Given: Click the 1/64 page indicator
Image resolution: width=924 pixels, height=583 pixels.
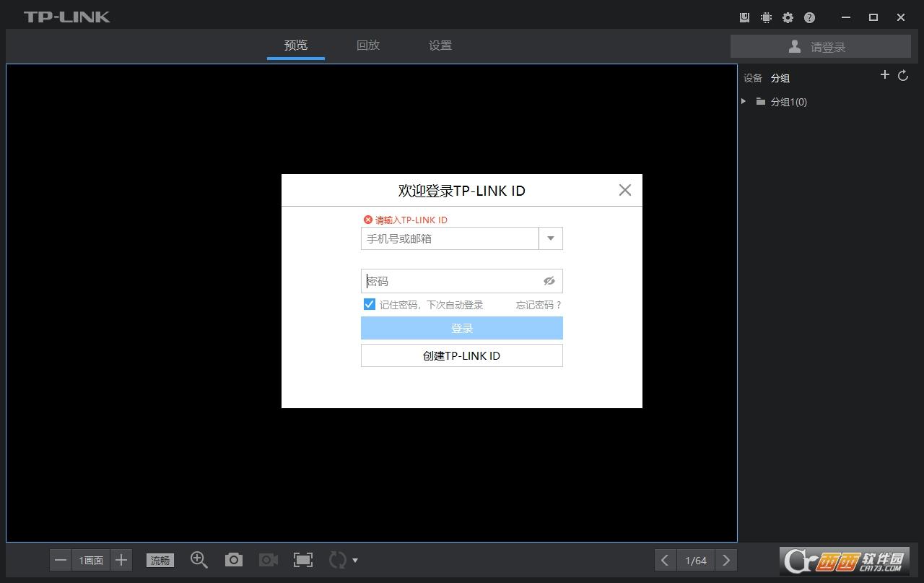Looking at the screenshot, I should click(696, 560).
